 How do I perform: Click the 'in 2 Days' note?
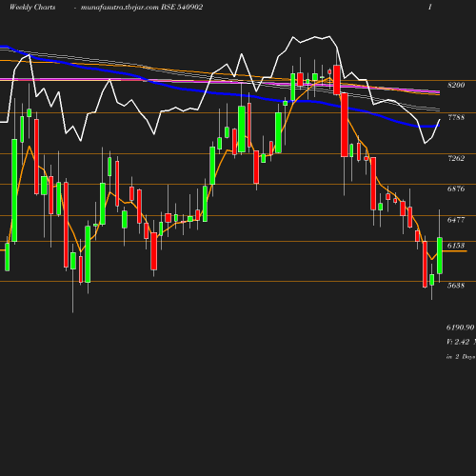click(461, 357)
